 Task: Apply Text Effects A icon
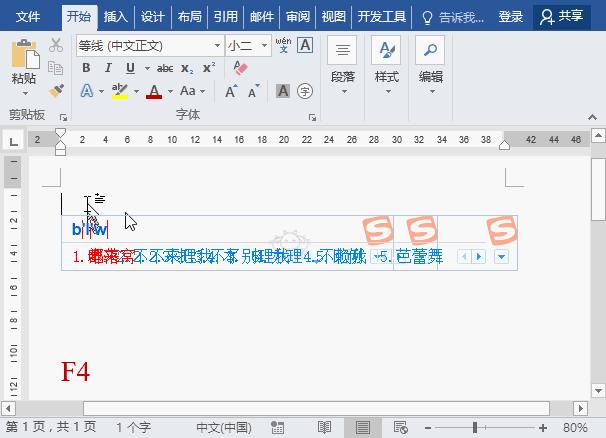click(x=87, y=91)
